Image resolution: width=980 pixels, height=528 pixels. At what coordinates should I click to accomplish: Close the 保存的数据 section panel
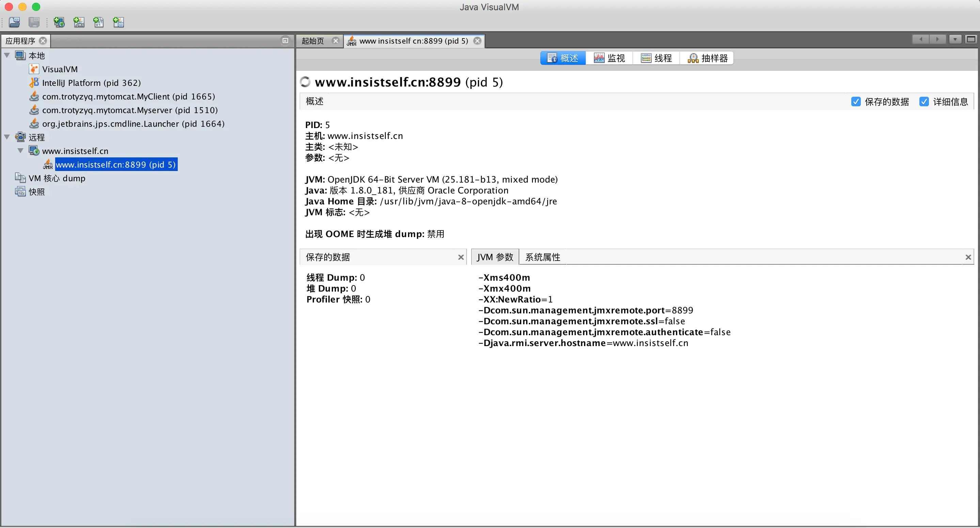[461, 257]
